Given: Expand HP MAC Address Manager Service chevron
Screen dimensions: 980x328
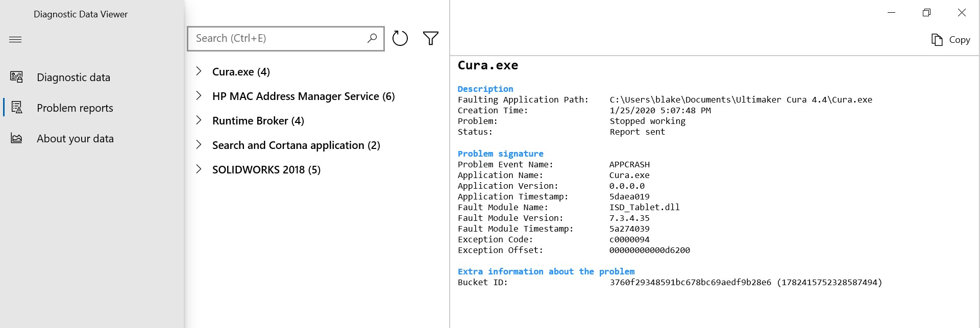Looking at the screenshot, I should (x=199, y=96).
